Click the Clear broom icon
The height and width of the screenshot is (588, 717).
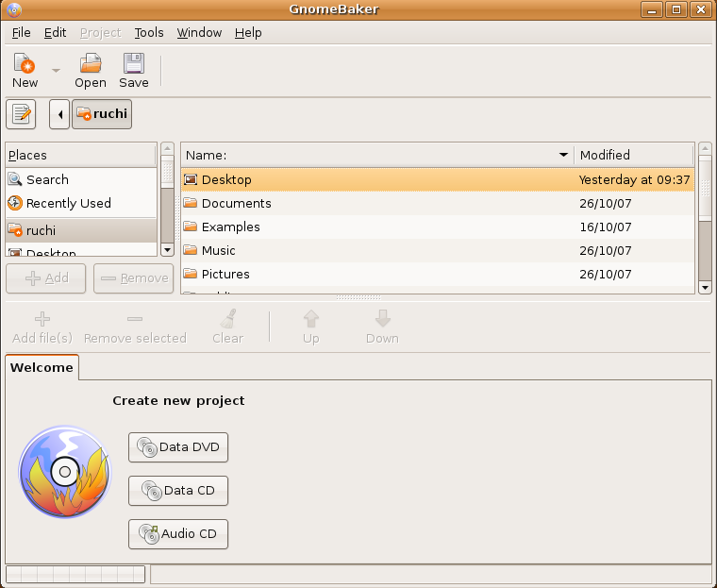pyautogui.click(x=227, y=319)
